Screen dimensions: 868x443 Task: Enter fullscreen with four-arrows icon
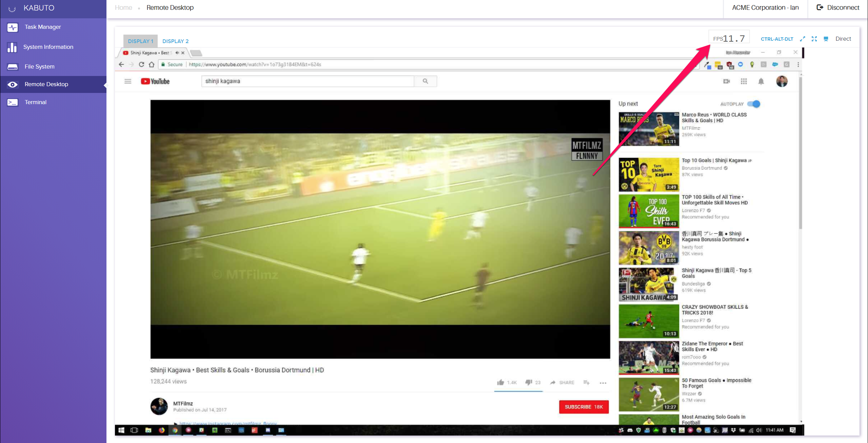[814, 39]
